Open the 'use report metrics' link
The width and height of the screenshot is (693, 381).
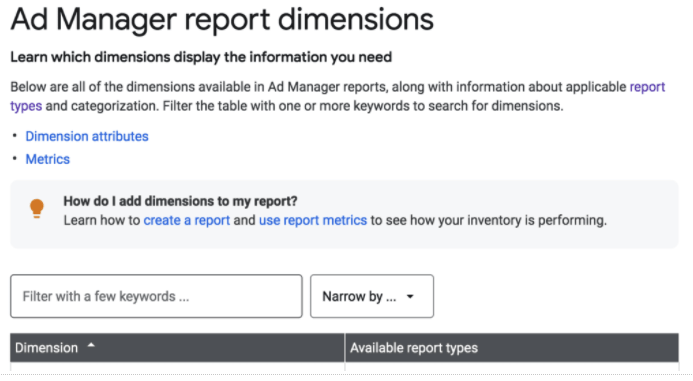point(313,220)
